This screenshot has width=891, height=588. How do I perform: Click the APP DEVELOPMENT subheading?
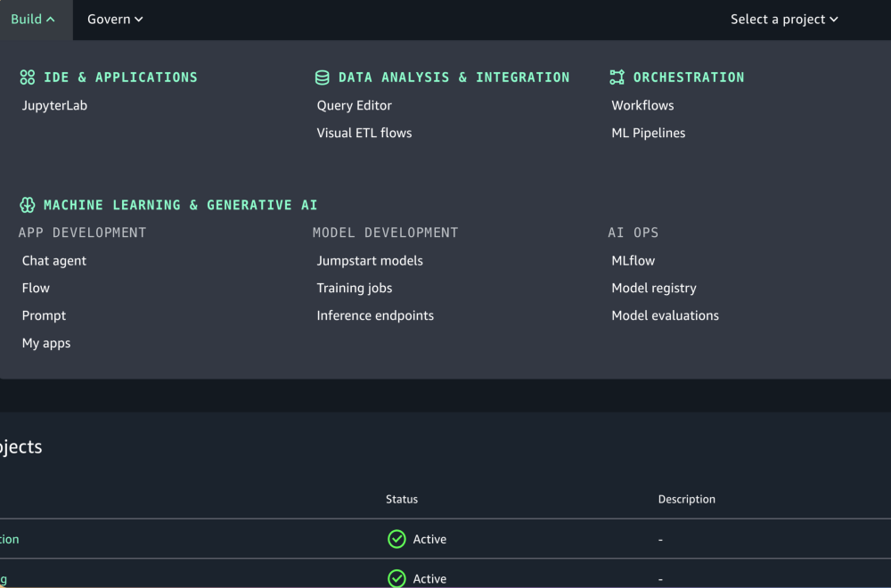coord(82,233)
